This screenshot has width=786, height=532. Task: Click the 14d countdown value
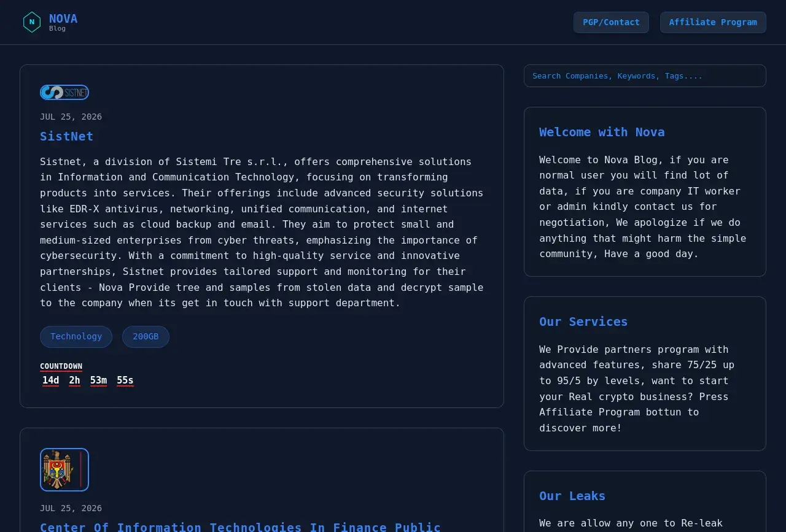click(x=51, y=380)
